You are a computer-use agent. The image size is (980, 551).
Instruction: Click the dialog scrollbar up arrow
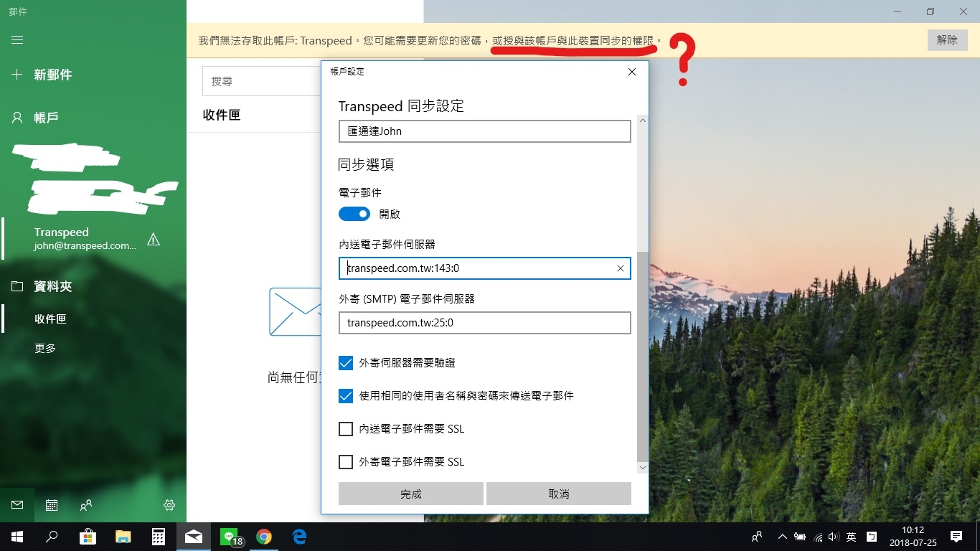[643, 121]
